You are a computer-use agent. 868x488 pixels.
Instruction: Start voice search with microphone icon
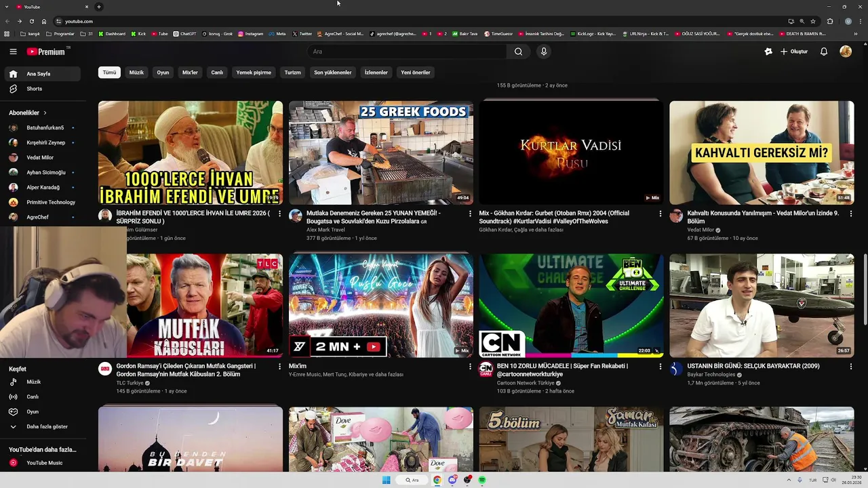click(x=543, y=52)
